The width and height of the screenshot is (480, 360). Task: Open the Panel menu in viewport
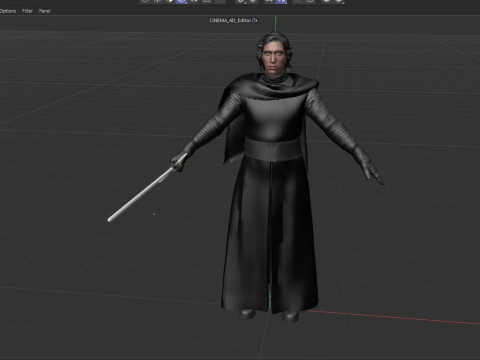point(44,11)
